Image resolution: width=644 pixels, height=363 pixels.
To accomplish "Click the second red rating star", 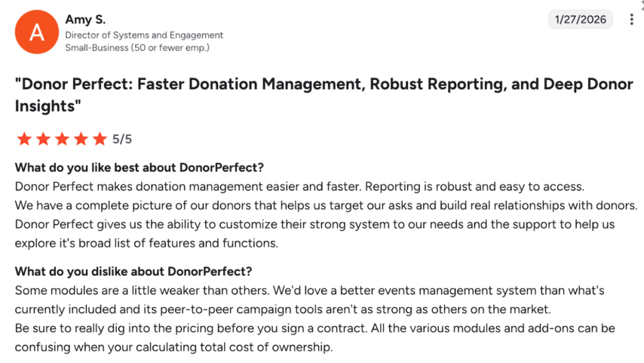I will 43,139.
